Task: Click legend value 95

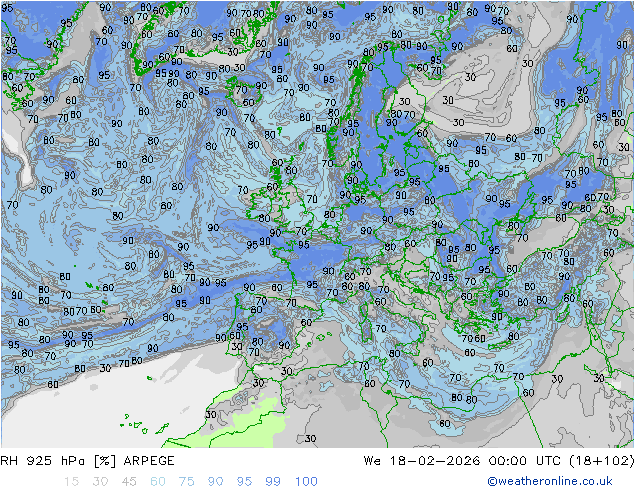Action: [244, 482]
